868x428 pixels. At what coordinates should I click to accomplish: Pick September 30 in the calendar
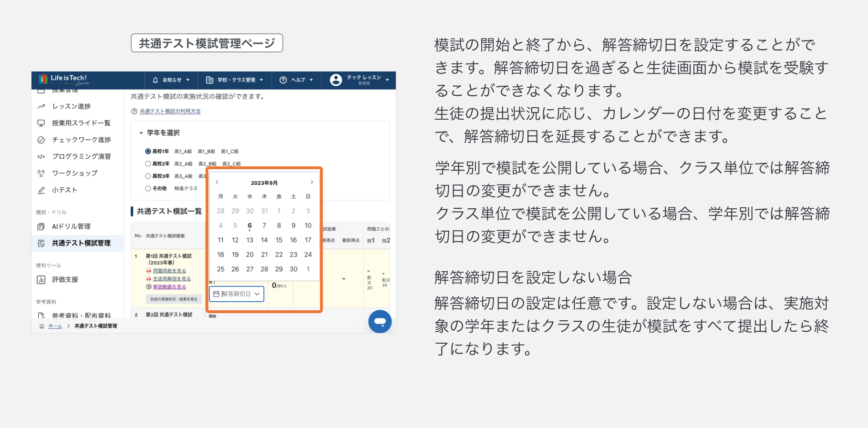(294, 269)
